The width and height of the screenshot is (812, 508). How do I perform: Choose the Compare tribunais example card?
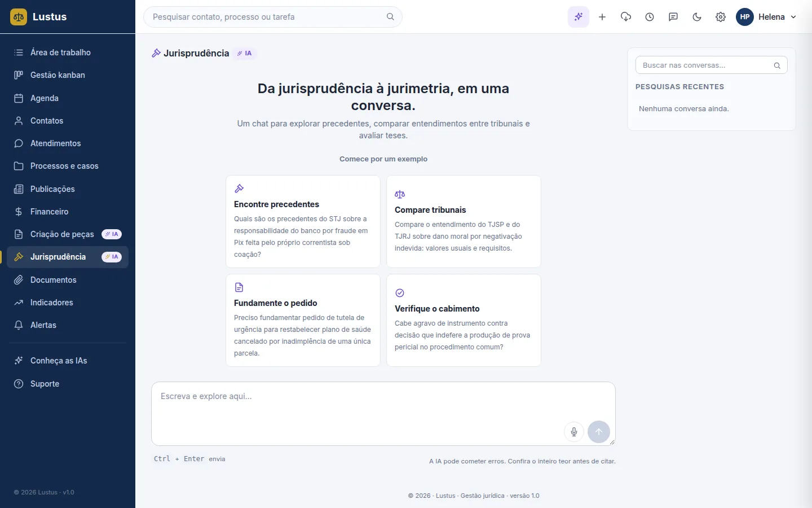pos(464,221)
